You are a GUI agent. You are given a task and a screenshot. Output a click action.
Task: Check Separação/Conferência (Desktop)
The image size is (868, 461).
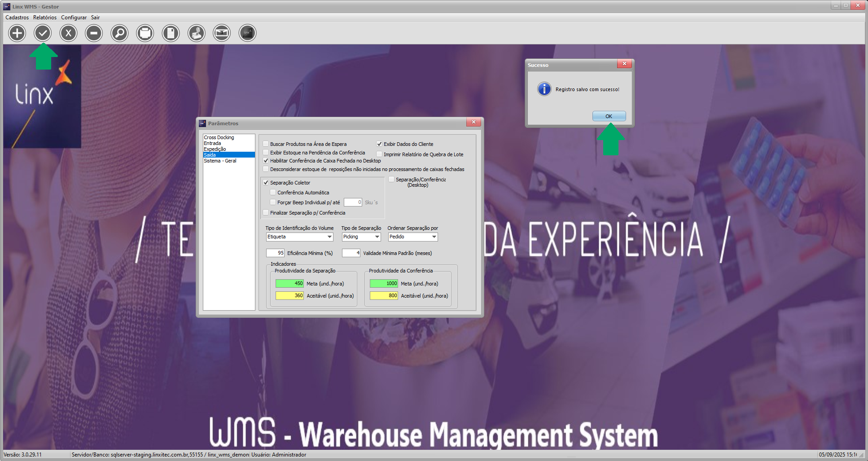click(391, 180)
